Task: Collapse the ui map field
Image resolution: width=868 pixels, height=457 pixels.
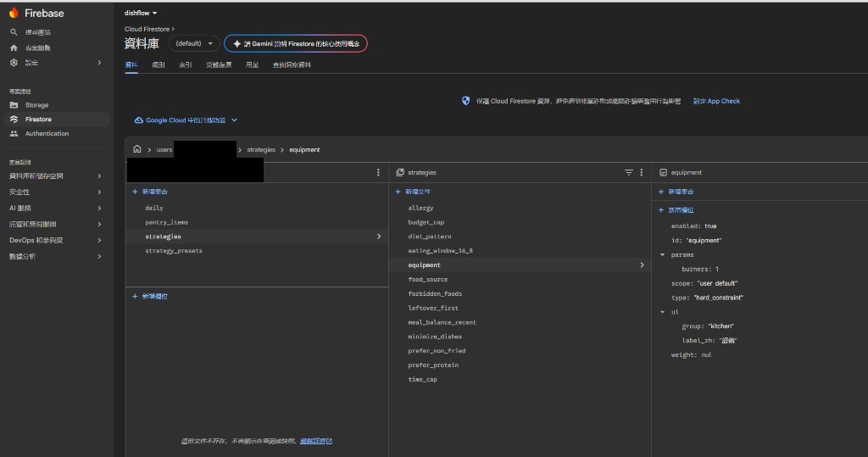Action: coord(663,312)
